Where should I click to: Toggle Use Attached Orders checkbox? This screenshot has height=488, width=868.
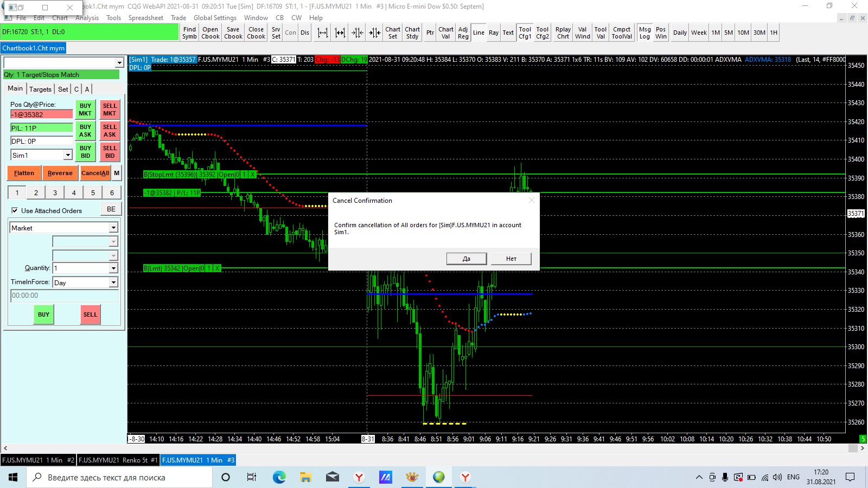[x=15, y=210]
